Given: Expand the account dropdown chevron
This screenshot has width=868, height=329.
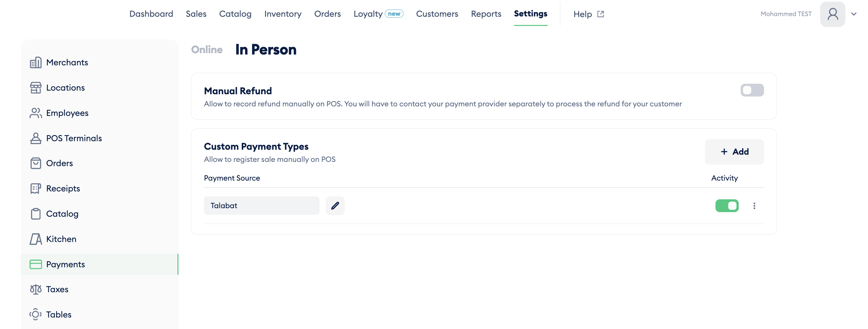Looking at the screenshot, I should (854, 14).
